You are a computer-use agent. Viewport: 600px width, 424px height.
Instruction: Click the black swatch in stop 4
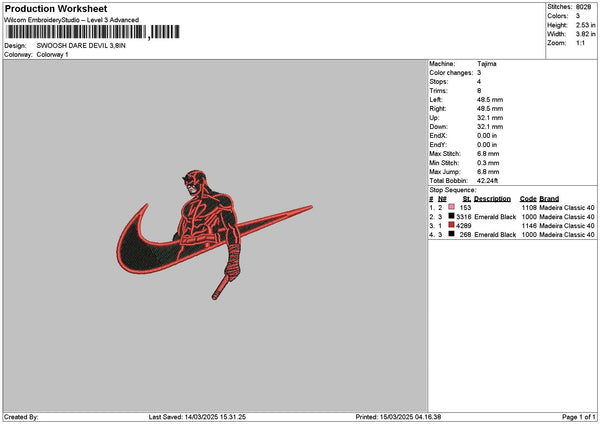[x=452, y=234]
